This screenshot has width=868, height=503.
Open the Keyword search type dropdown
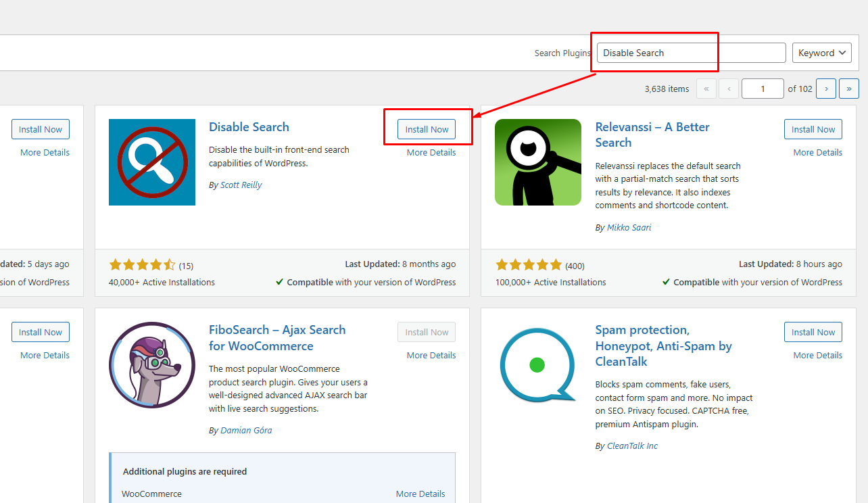click(x=821, y=53)
